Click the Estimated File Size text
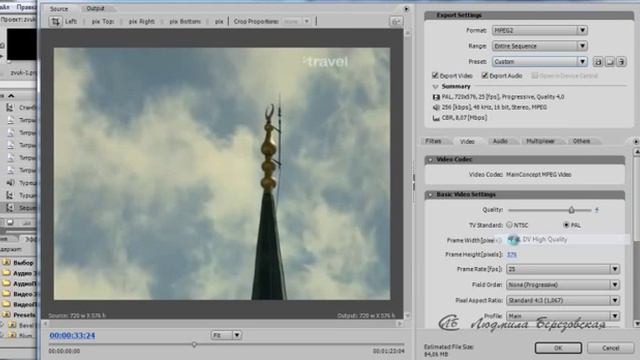 pyautogui.click(x=449, y=347)
